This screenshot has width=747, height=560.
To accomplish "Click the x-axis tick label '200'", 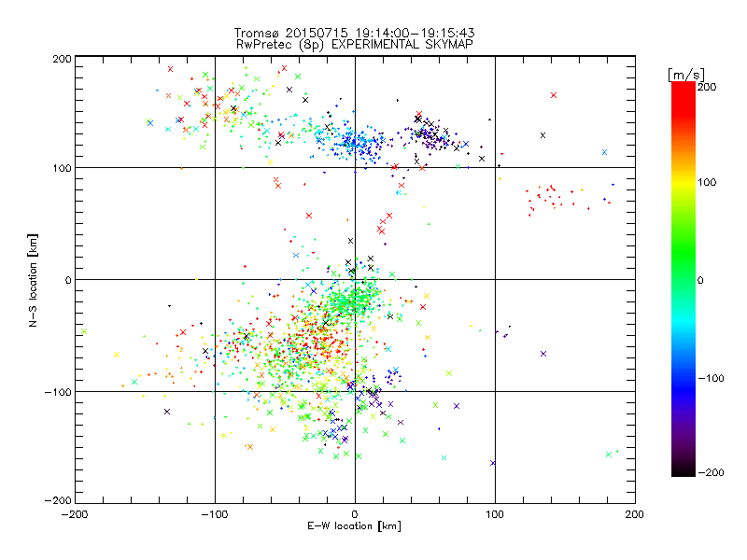I will click(x=635, y=514).
